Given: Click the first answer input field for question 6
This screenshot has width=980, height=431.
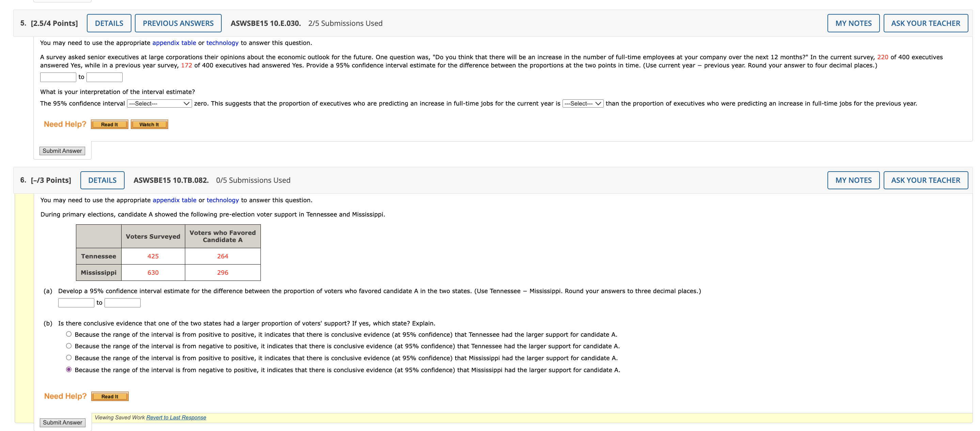Looking at the screenshot, I should point(76,302).
